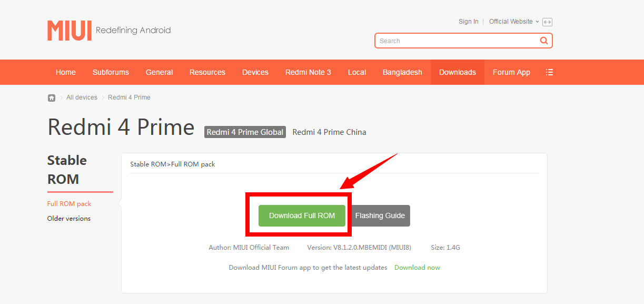Open the Flashing Guide button

380,215
